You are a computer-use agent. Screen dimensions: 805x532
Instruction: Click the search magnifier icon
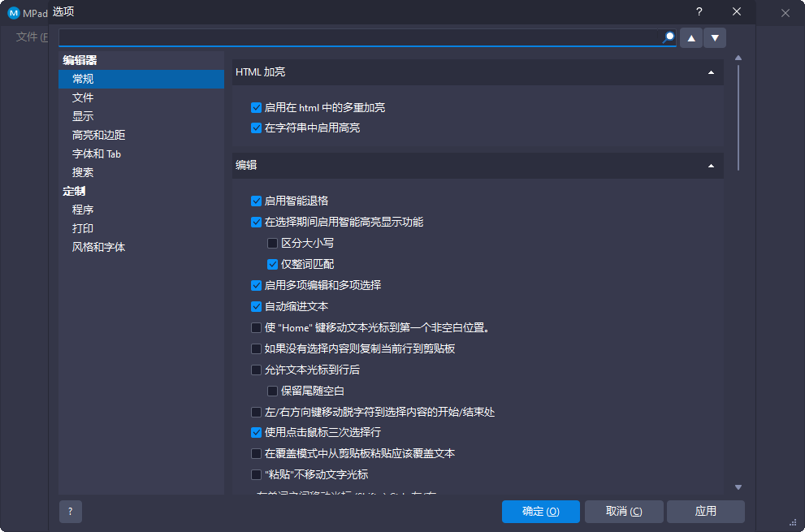(668, 37)
